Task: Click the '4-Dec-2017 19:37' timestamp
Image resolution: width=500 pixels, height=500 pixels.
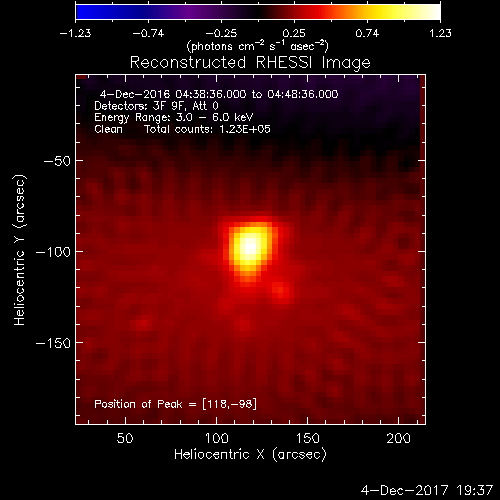Action: (x=427, y=490)
